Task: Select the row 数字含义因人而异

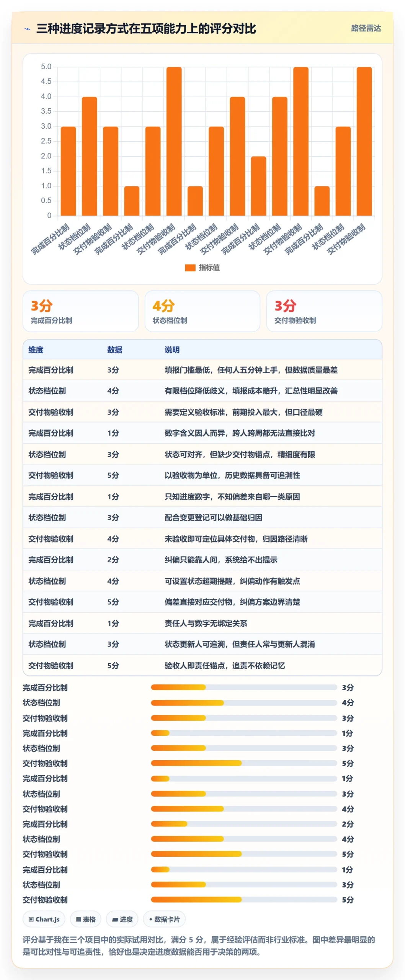Action: [x=202, y=433]
